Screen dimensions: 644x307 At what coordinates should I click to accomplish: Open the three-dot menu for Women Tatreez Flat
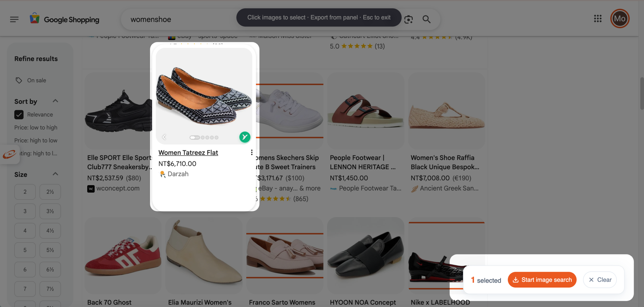coord(252,152)
